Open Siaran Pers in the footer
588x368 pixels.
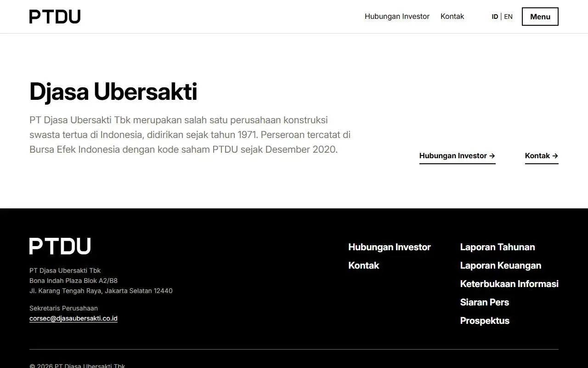[x=485, y=302]
